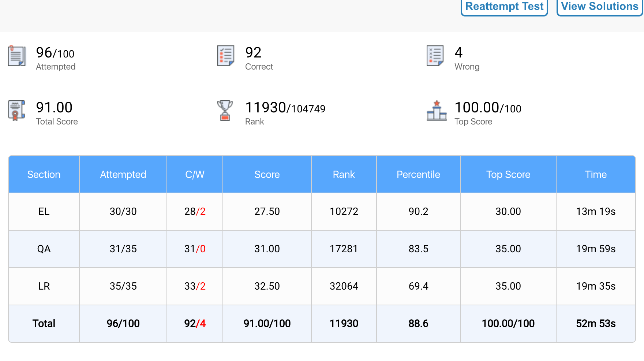Screen dimensions: 644x361
Task: Click the Rank column header
Action: pyautogui.click(x=344, y=175)
